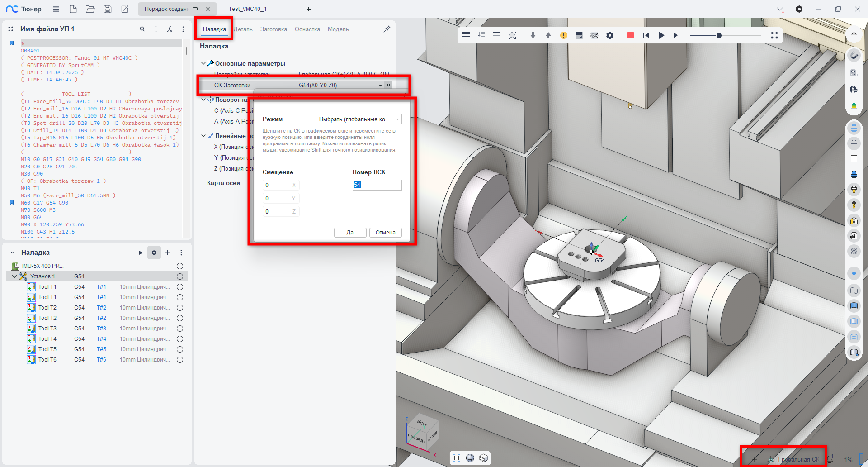Click the stop simulation red square

pos(630,35)
